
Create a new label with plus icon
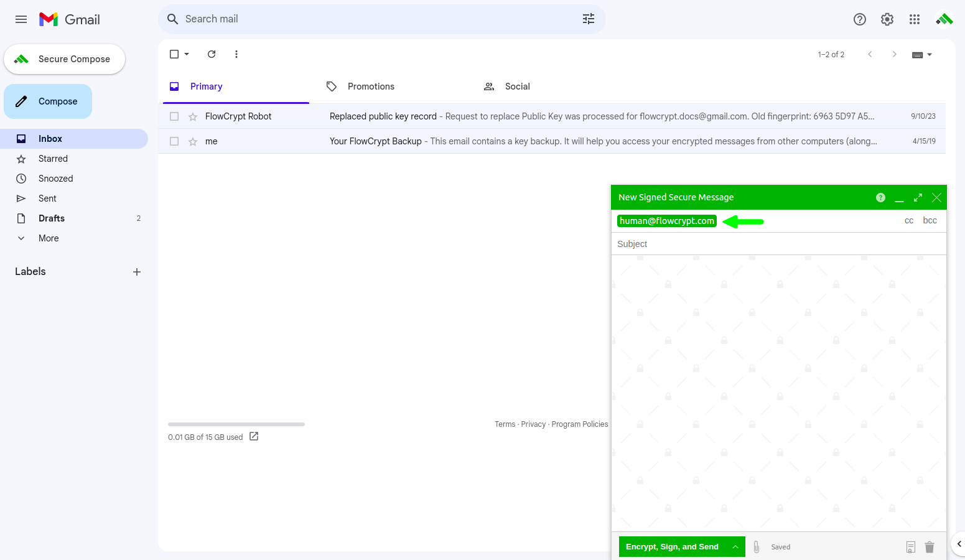tap(137, 272)
